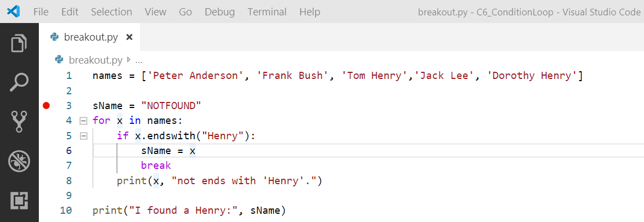Open the Explorer files view

click(19, 44)
